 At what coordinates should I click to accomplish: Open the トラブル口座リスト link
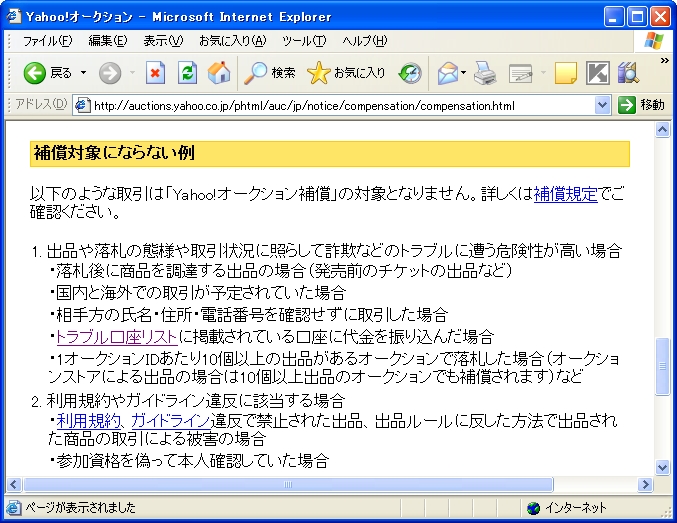pyautogui.click(x=117, y=337)
